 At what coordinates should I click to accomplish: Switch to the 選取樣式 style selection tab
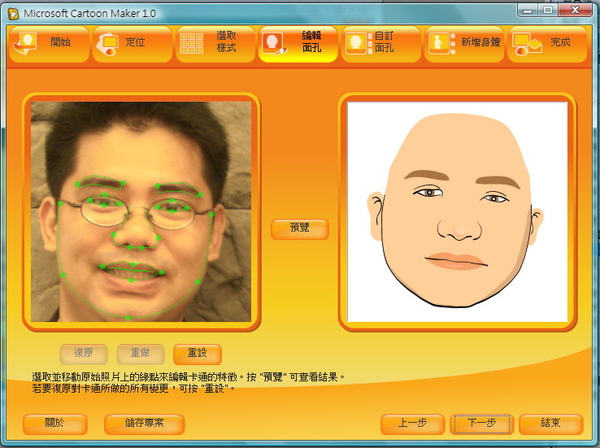215,44
